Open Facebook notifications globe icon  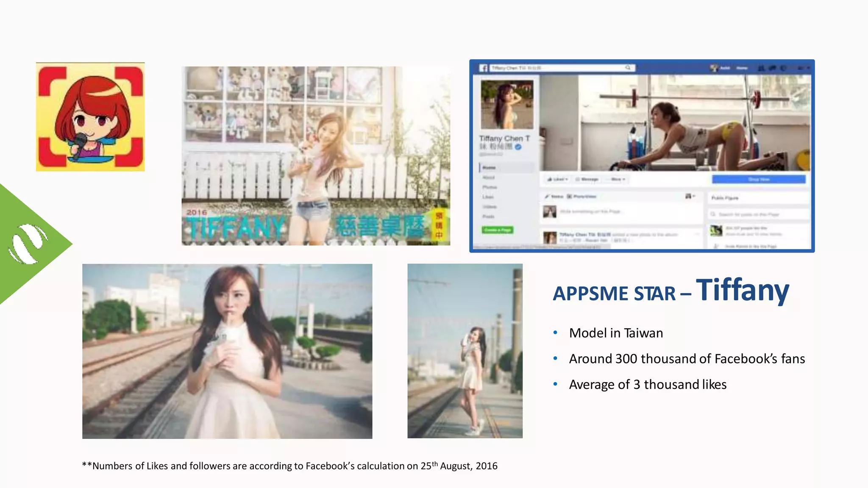pyautogui.click(x=783, y=68)
